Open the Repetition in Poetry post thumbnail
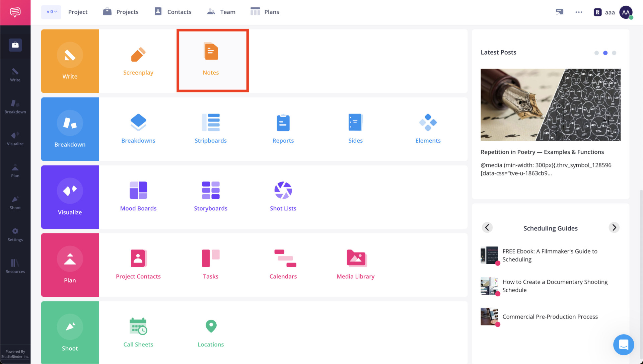 [550, 105]
